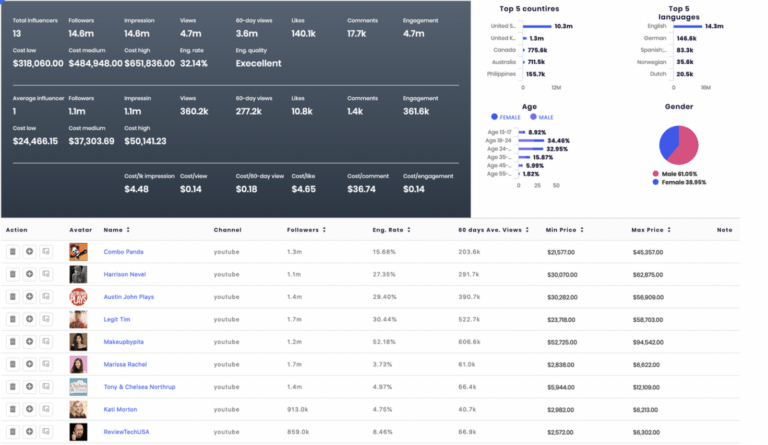This screenshot has width=768, height=445.
Task: Sort by Max Price using its arrows
Action: pyautogui.click(x=669, y=230)
